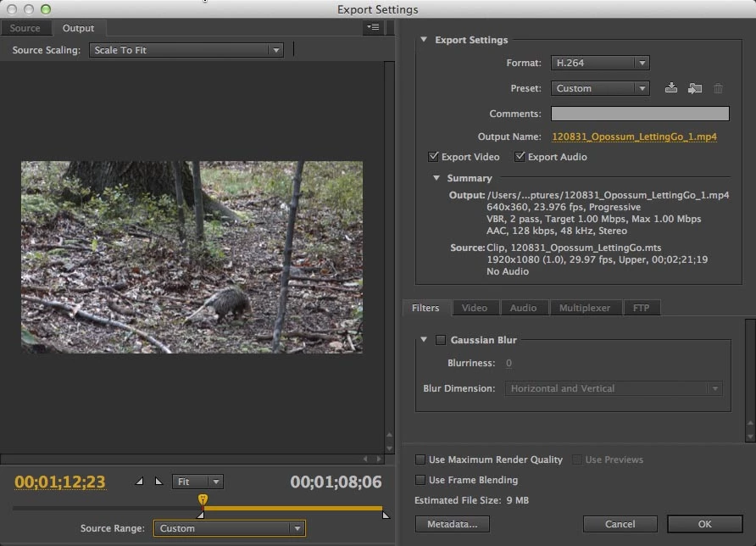Click the Out point marker at the timeline end
The width and height of the screenshot is (756, 546).
coord(386,515)
